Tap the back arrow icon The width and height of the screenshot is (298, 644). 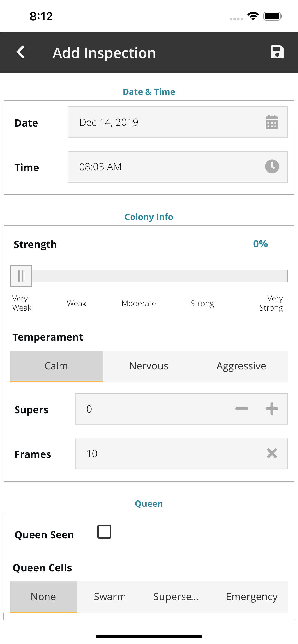(x=21, y=52)
